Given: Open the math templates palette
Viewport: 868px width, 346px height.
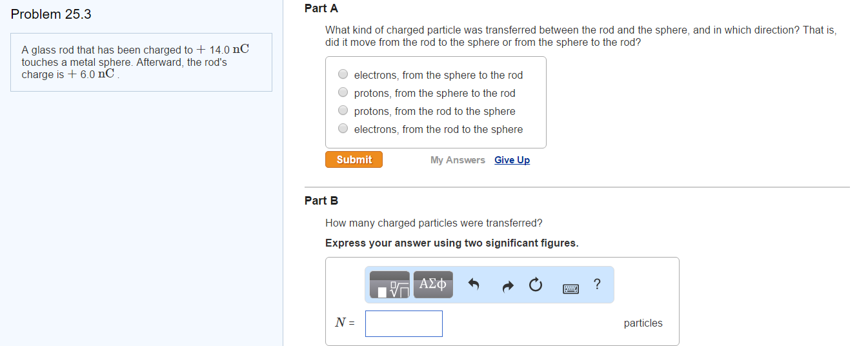Looking at the screenshot, I should pyautogui.click(x=389, y=285).
